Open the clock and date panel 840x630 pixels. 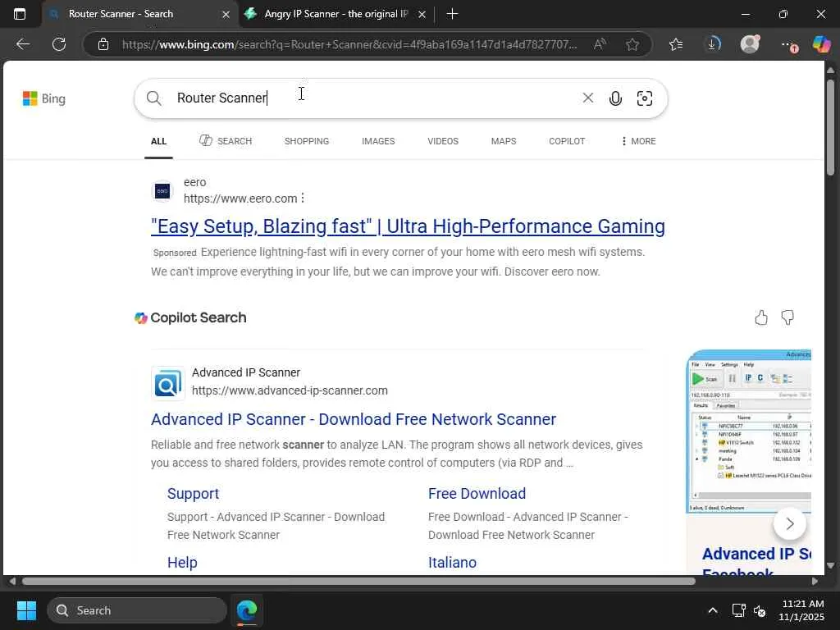(x=801, y=610)
